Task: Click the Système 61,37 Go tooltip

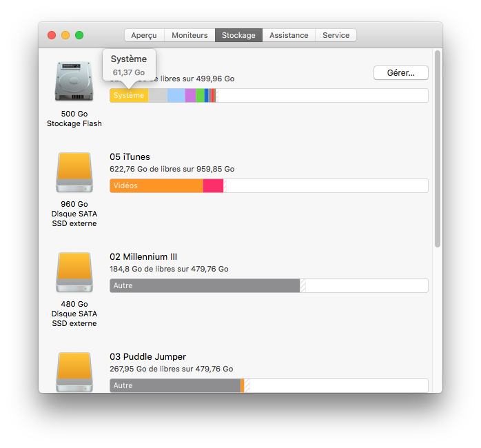Action: (129, 65)
